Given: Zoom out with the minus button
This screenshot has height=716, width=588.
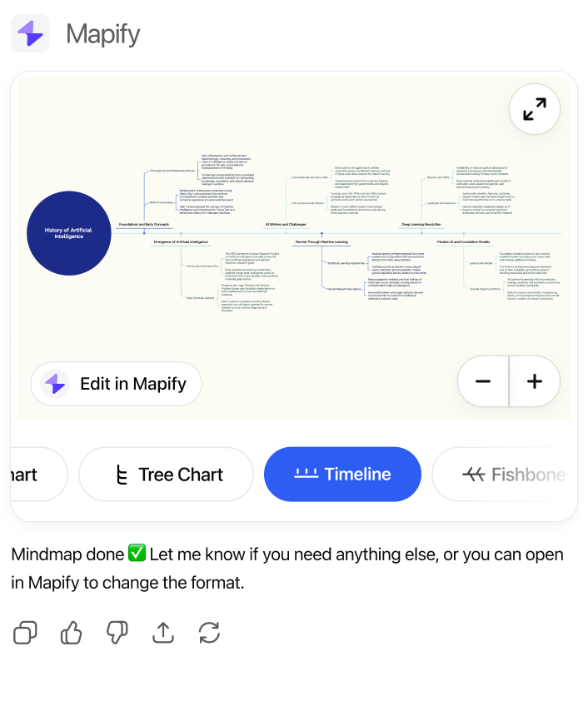Looking at the screenshot, I should point(483,382).
